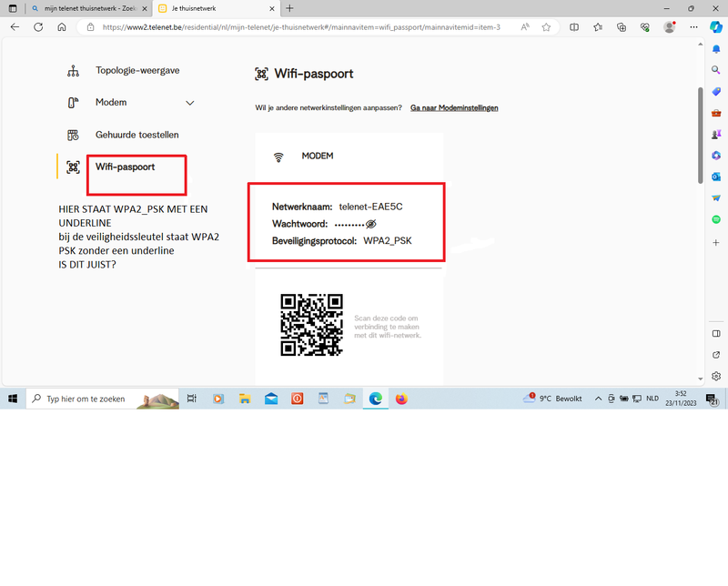
Task: Open Gehuurde toestellen in the sidebar
Action: point(136,135)
